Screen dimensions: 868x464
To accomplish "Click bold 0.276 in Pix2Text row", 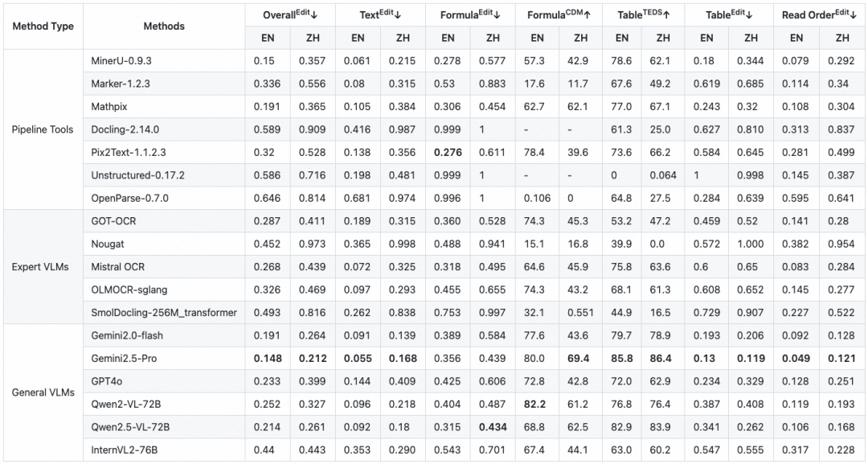I will pos(448,152).
